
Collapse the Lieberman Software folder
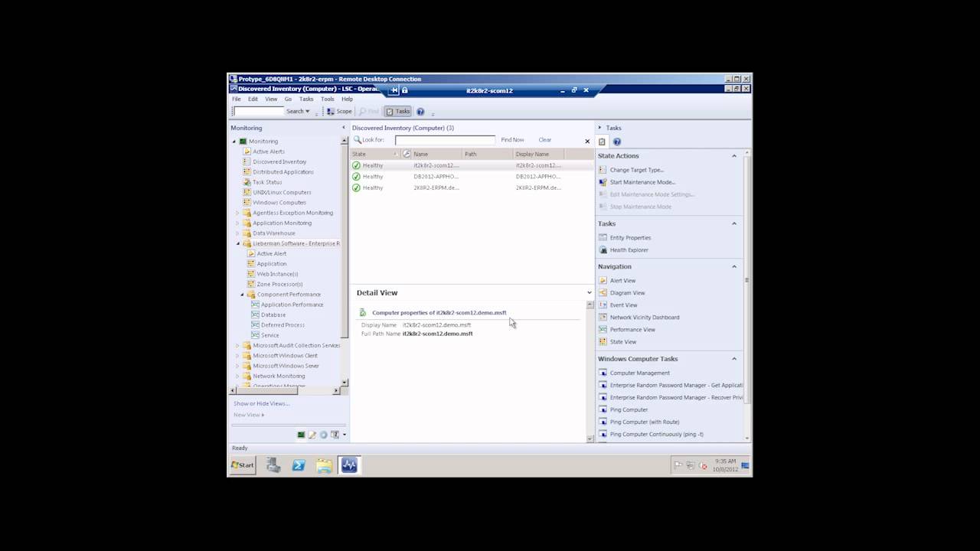(238, 243)
